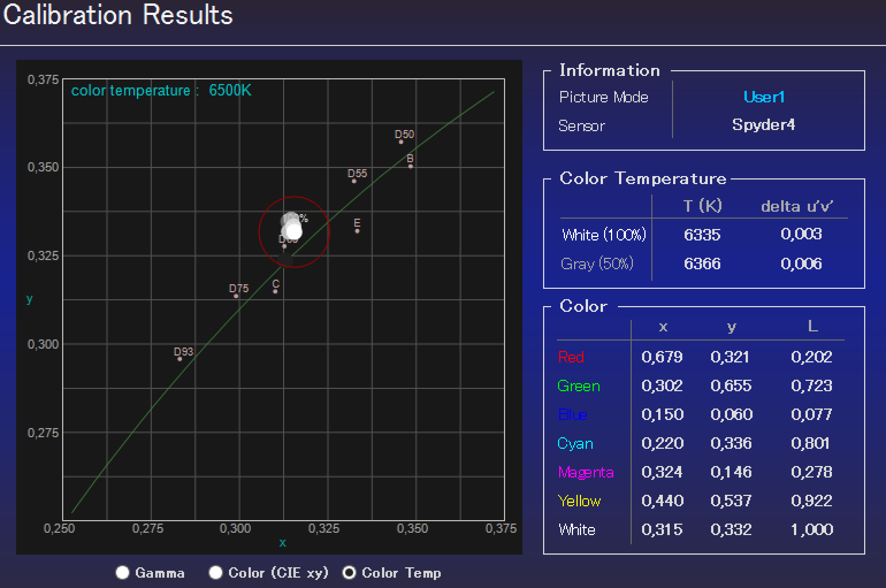
Task: Click the white measurement dot on the chart
Action: 293,231
